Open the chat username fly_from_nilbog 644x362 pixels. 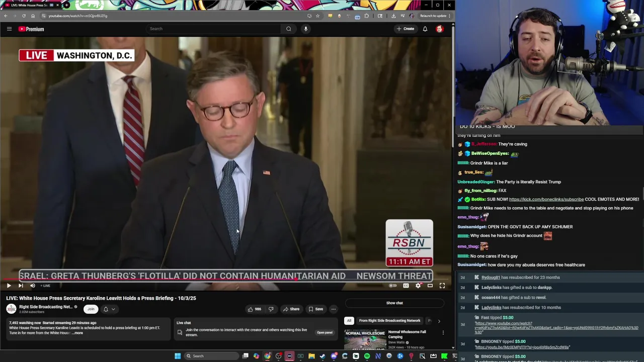click(x=480, y=191)
